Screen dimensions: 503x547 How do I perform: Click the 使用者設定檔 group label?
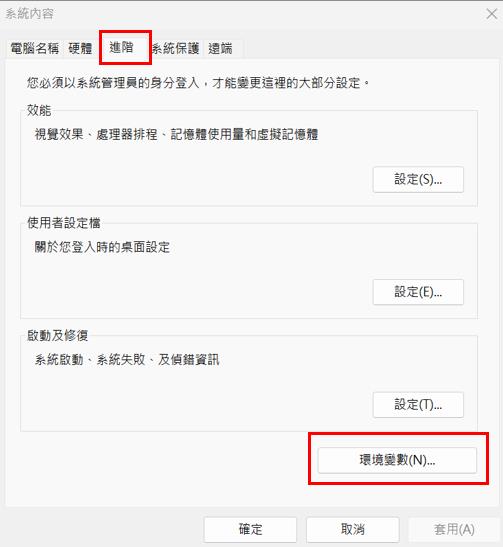pos(64,223)
